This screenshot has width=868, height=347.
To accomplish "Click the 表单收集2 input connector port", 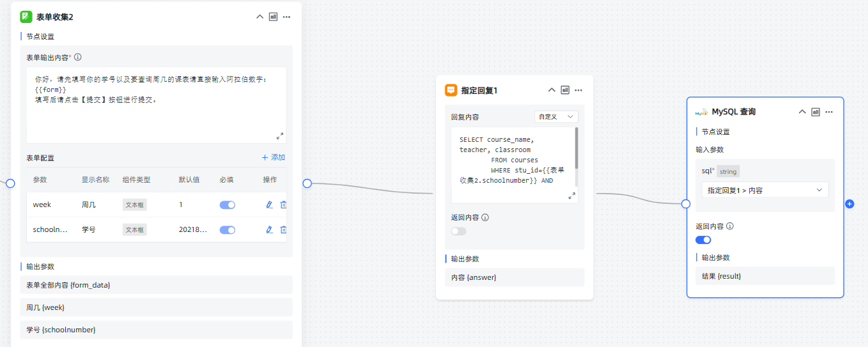I will coord(10,183).
